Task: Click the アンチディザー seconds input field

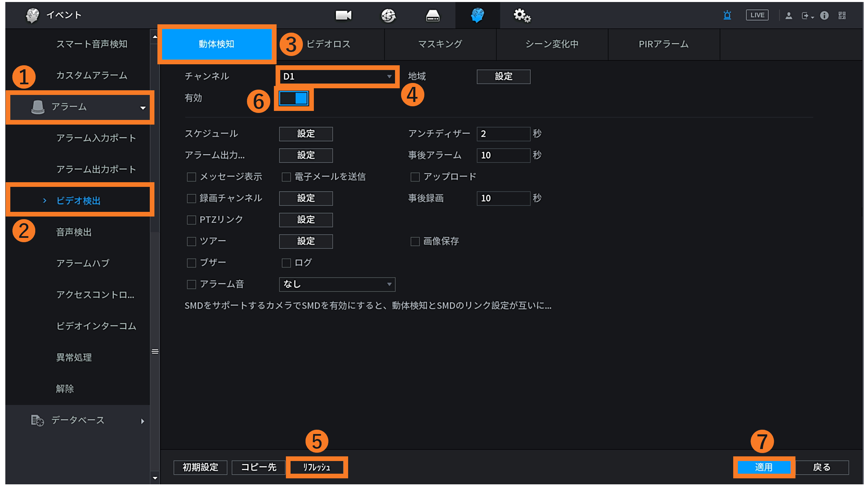Action: [x=503, y=134]
